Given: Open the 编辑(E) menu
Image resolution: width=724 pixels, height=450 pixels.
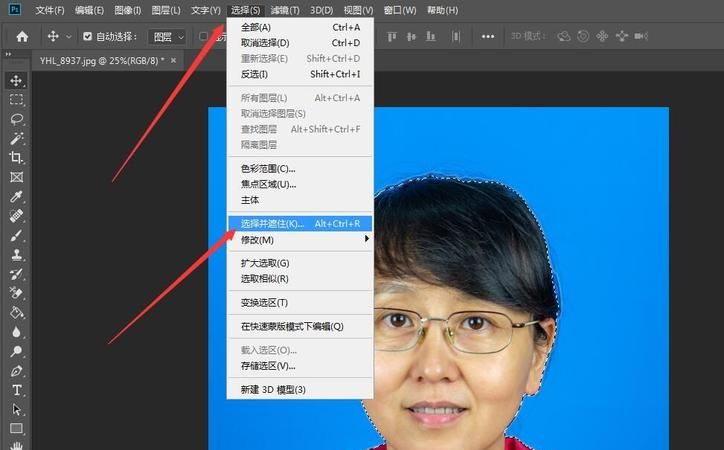Looking at the screenshot, I should click(x=89, y=10).
